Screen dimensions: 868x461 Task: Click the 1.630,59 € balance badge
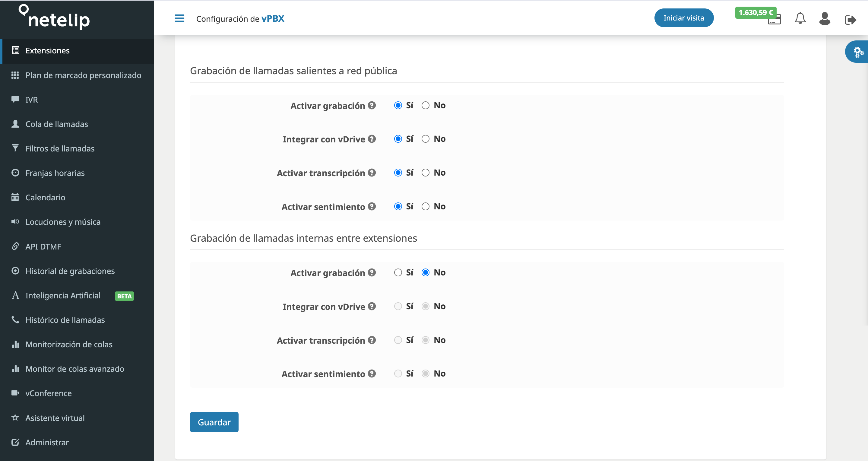(756, 12)
